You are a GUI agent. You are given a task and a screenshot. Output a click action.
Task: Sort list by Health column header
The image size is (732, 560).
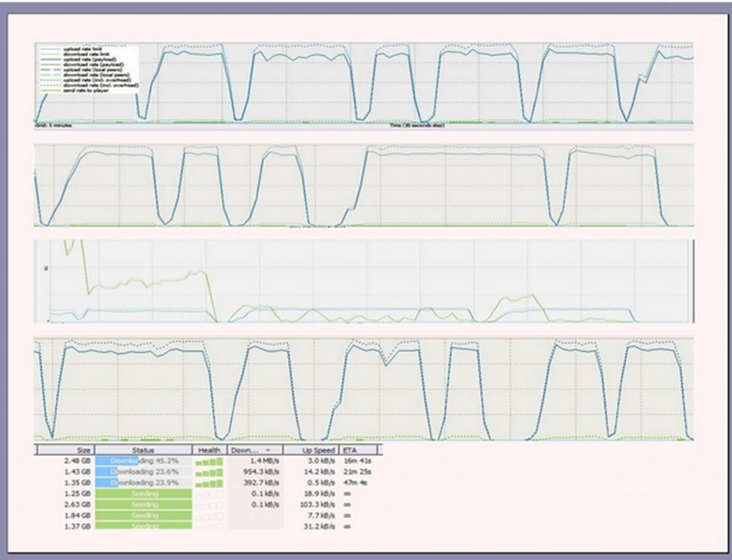click(x=209, y=450)
